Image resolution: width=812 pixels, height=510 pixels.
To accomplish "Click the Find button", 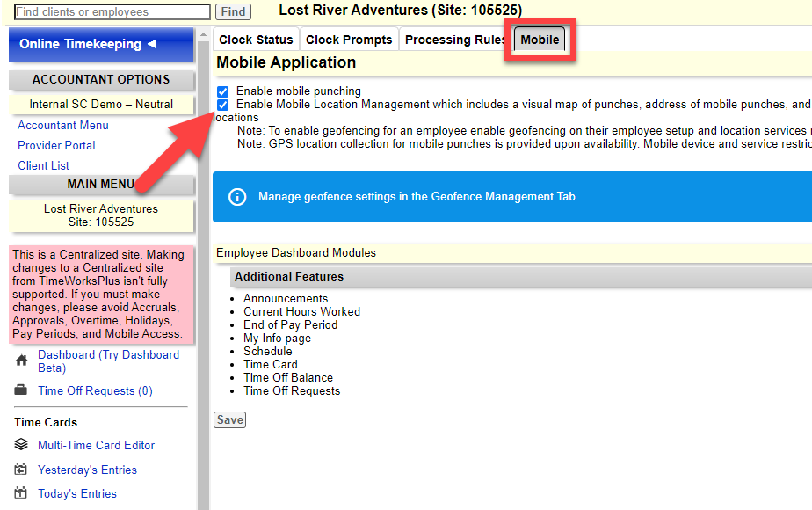I will pyautogui.click(x=233, y=12).
